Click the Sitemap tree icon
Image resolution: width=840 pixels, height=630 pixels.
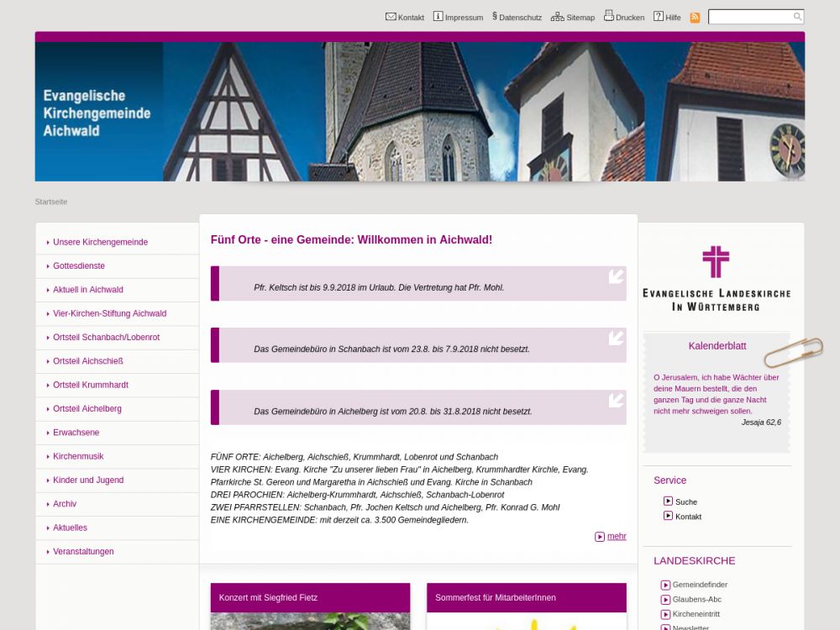tap(557, 17)
